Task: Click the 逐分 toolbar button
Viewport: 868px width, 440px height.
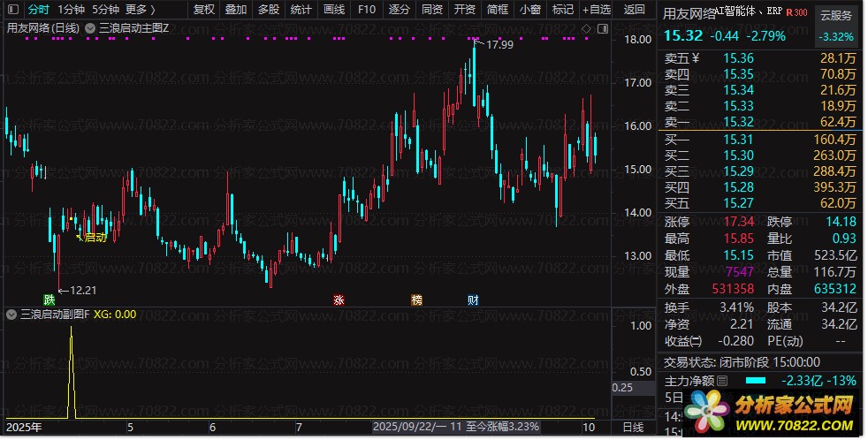Action: point(400,10)
